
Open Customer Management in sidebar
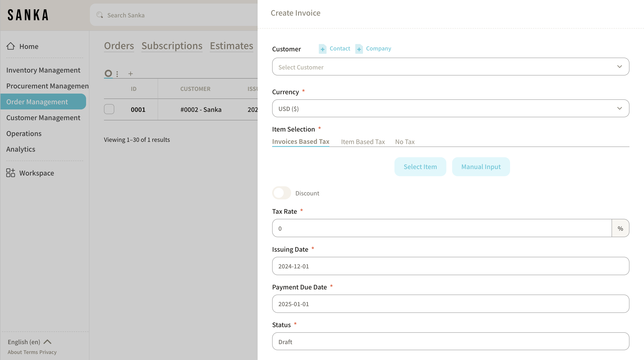click(43, 118)
